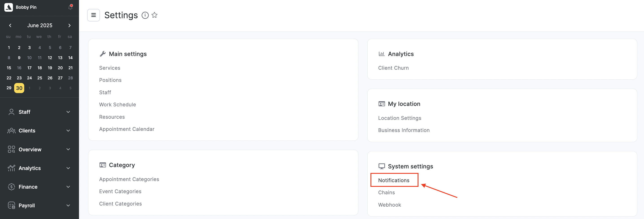
Task: Go to next month in calendar
Action: [70, 25]
